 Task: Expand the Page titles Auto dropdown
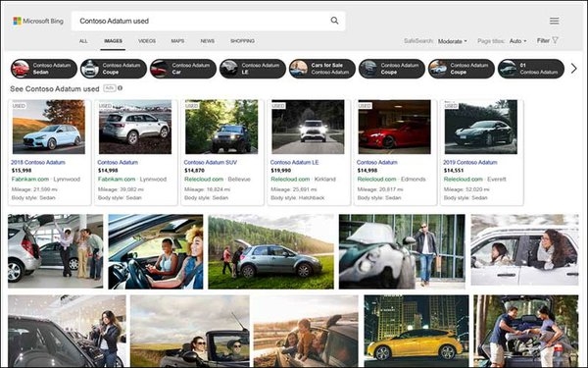point(517,41)
